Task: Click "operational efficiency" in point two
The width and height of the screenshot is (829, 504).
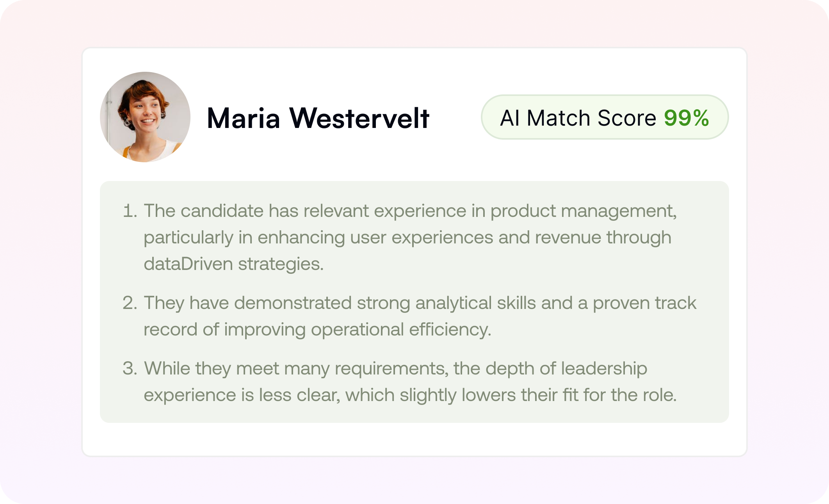Action: point(400,330)
